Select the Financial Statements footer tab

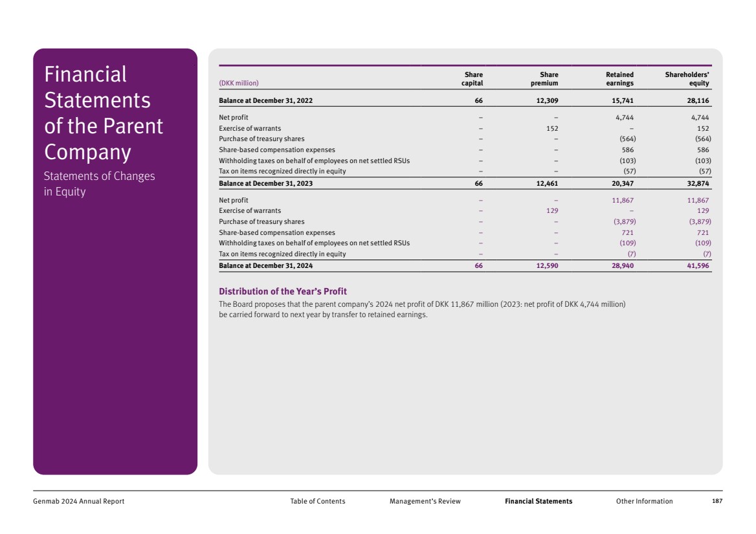pos(538,501)
